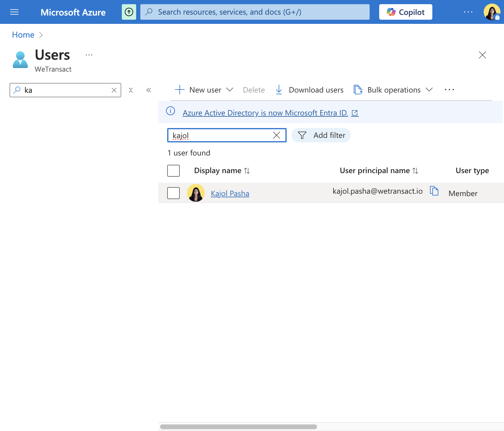Click the upload/cloud shell arrow icon
This screenshot has height=431, width=504.
click(x=129, y=12)
